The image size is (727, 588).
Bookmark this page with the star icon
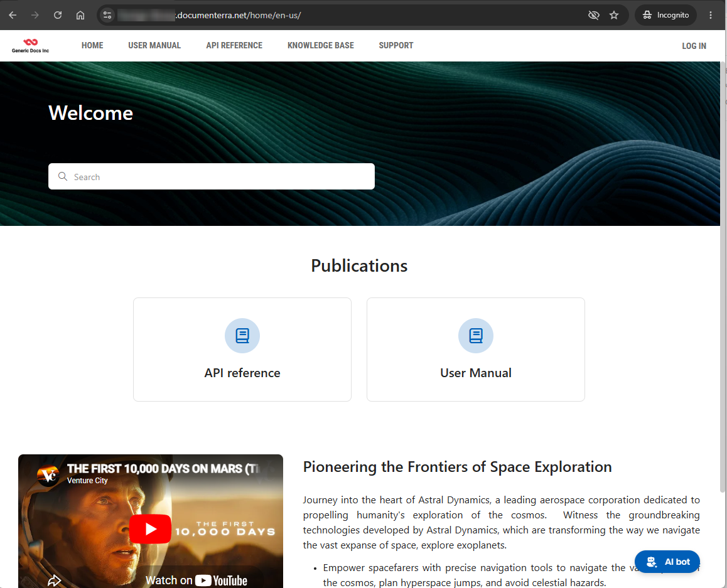click(614, 15)
